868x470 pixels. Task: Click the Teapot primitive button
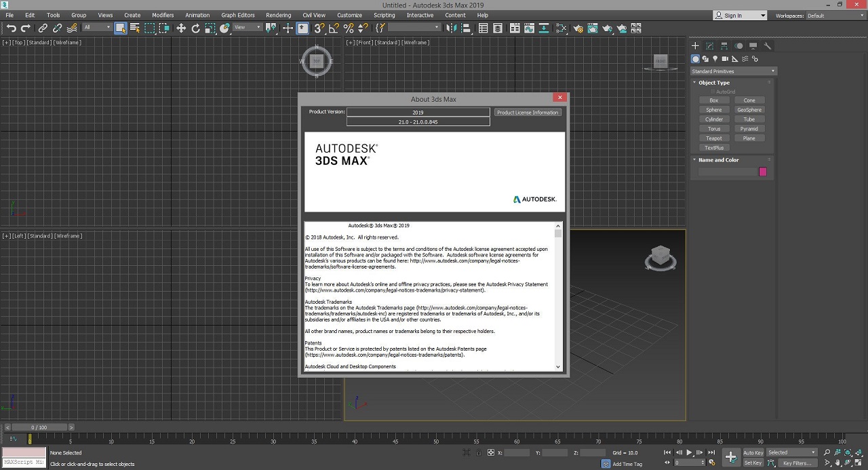tap(714, 138)
